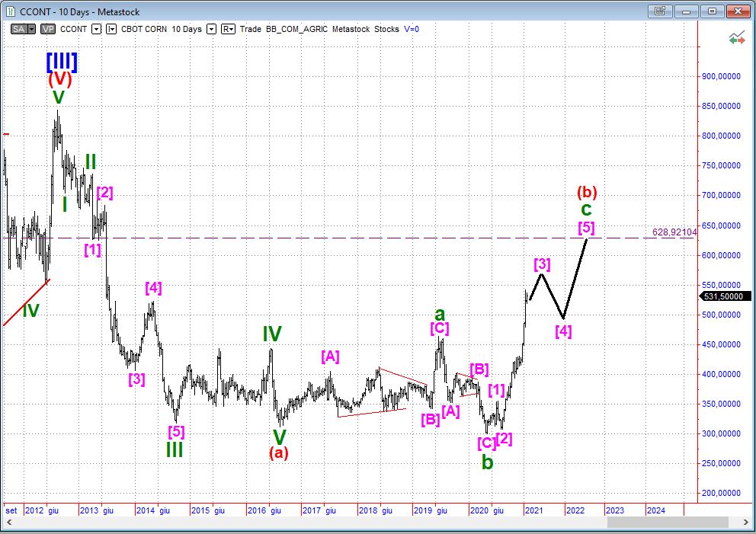Click the green and red trade arrows icon
Screen dimensions: 756x534
tap(737, 39)
